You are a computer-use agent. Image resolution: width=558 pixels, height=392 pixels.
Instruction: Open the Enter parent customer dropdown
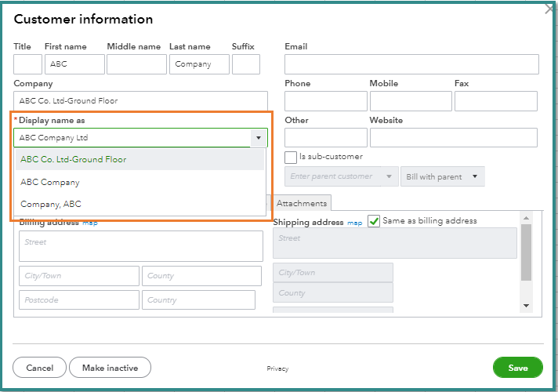click(x=341, y=176)
